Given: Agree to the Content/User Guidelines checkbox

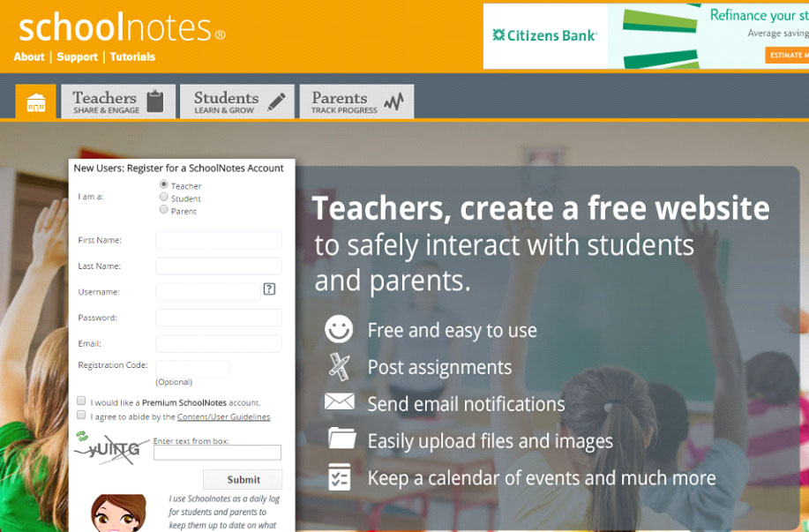Looking at the screenshot, I should tap(81, 415).
